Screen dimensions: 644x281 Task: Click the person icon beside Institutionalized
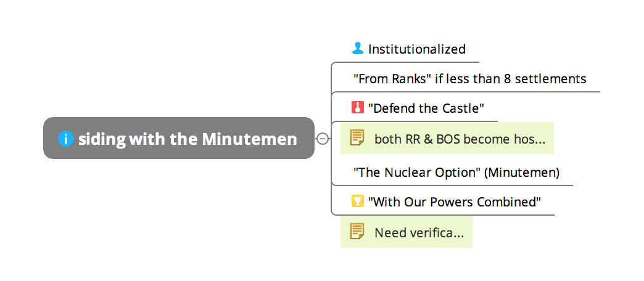[357, 48]
